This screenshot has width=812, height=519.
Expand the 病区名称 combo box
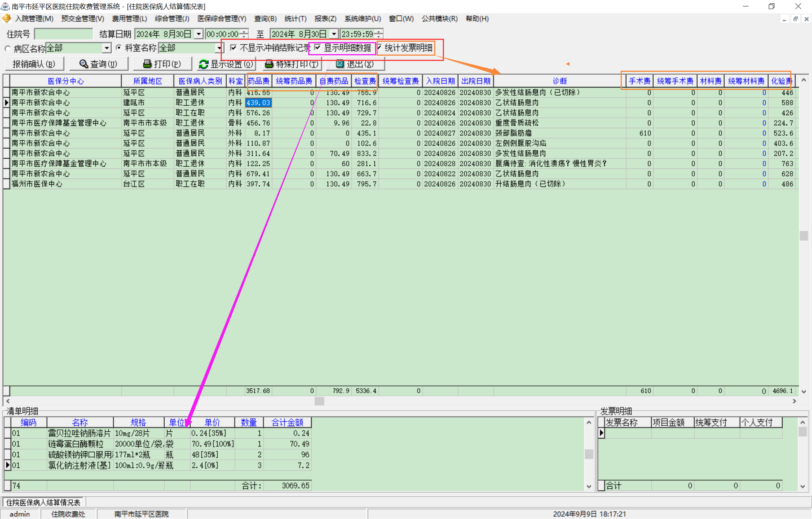[x=107, y=48]
